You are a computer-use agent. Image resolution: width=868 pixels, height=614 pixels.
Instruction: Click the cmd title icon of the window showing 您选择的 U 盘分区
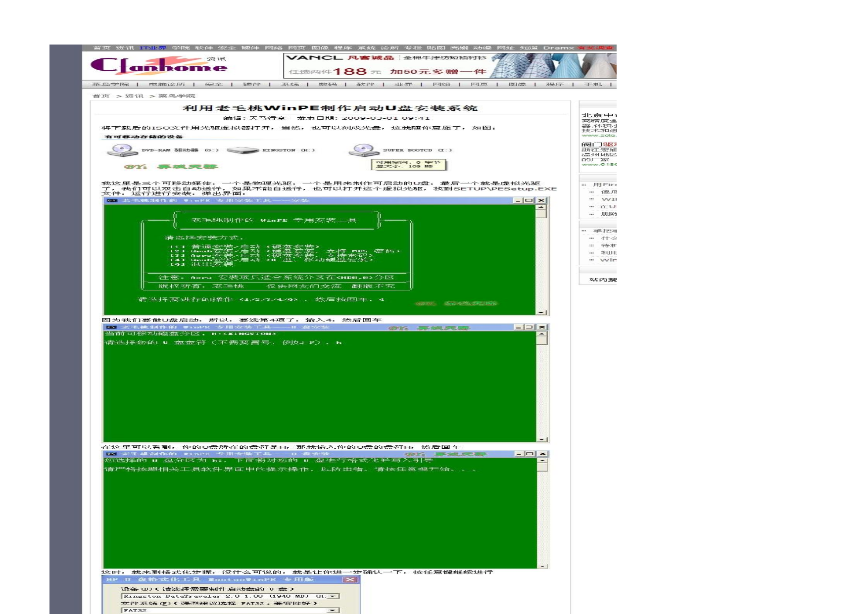[112, 454]
